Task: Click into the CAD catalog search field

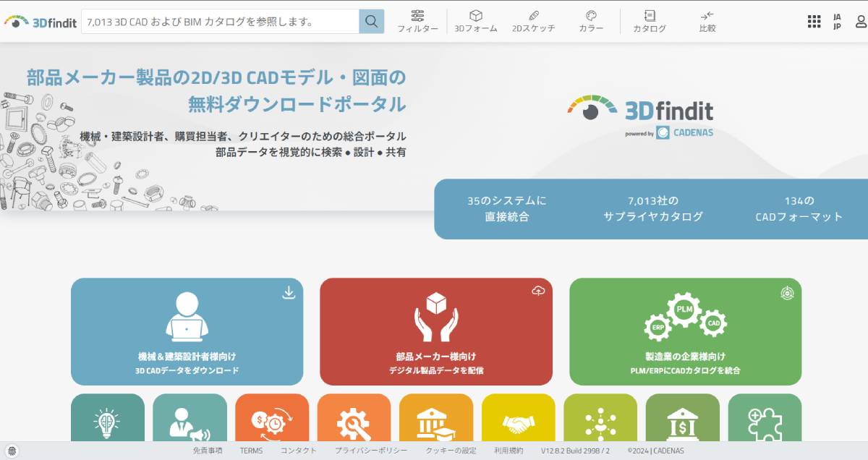Action: tap(217, 21)
